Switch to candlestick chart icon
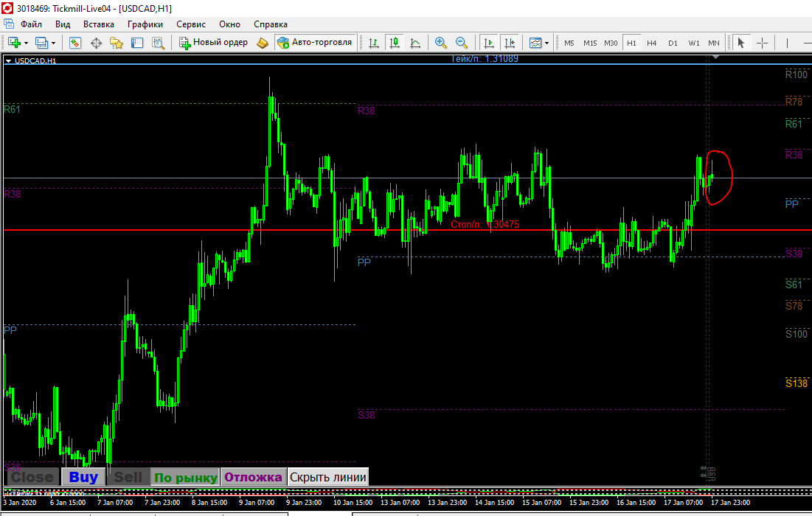 click(x=395, y=43)
